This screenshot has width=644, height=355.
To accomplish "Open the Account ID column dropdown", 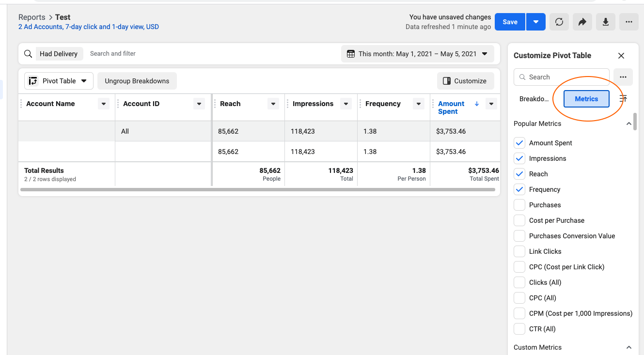I will [x=199, y=104].
